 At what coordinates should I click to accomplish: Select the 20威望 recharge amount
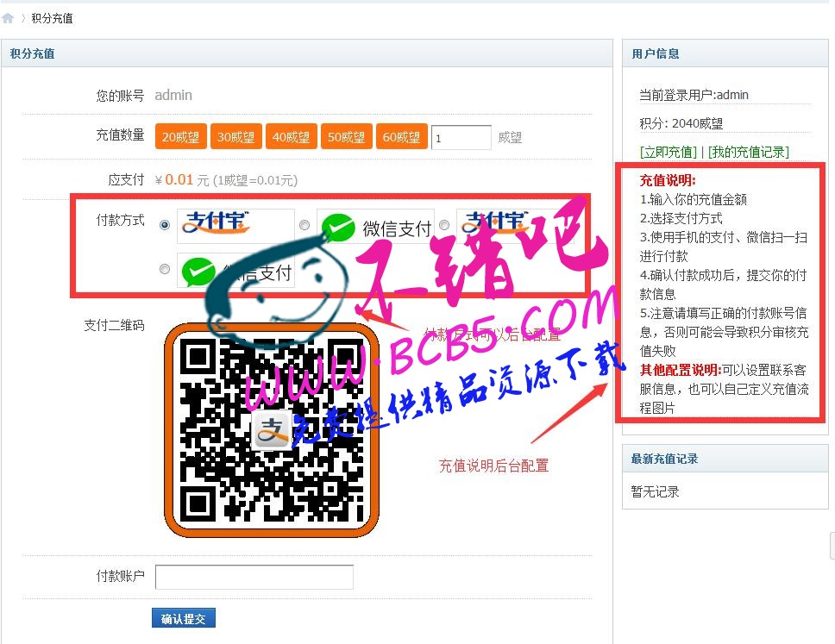tap(180, 137)
